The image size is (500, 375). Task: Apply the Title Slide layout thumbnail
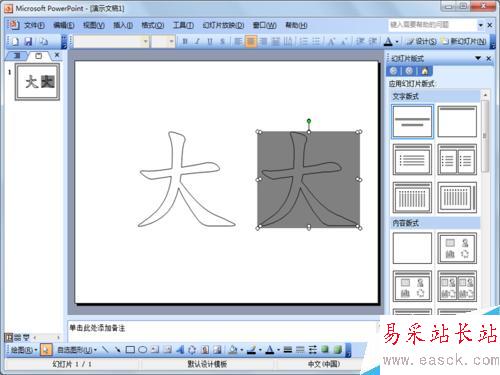(x=412, y=122)
